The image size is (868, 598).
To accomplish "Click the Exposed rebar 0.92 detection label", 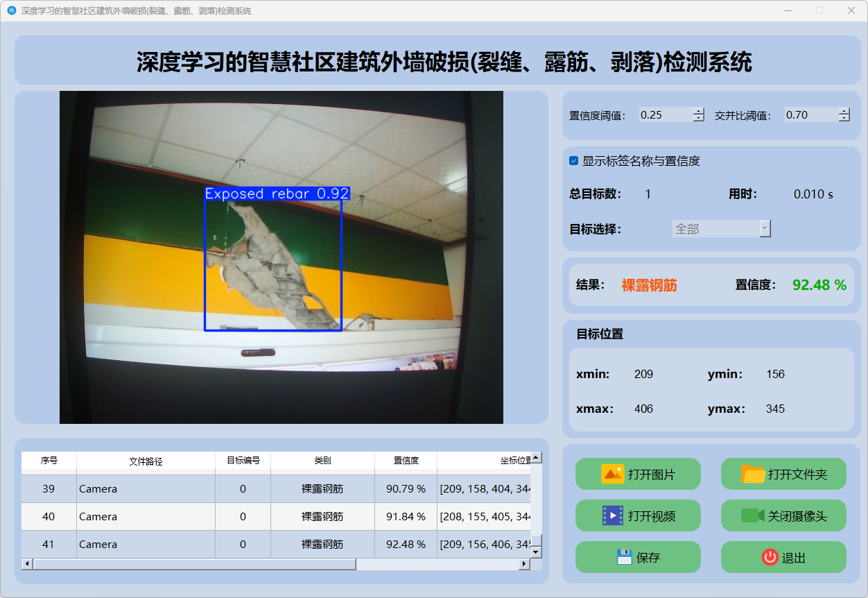I will tap(277, 194).
